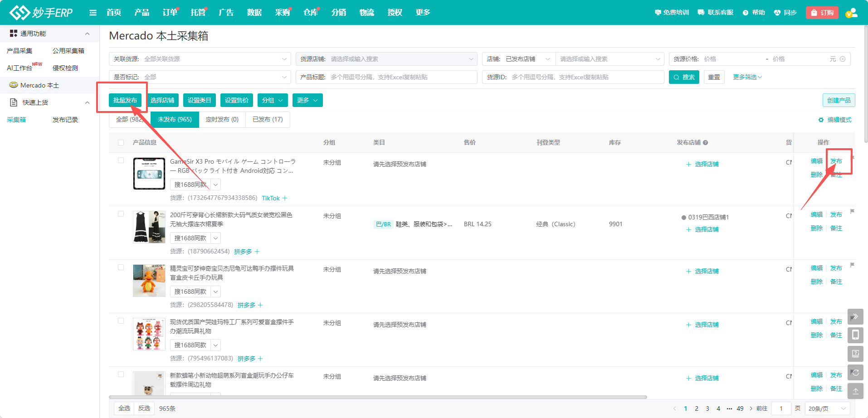
Task: Click the 搜索 search button
Action: pos(684,77)
